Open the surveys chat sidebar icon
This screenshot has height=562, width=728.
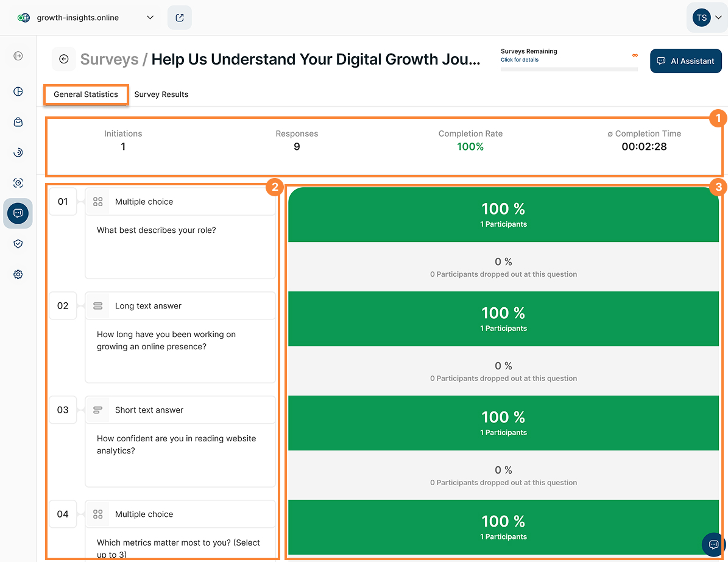tap(18, 213)
